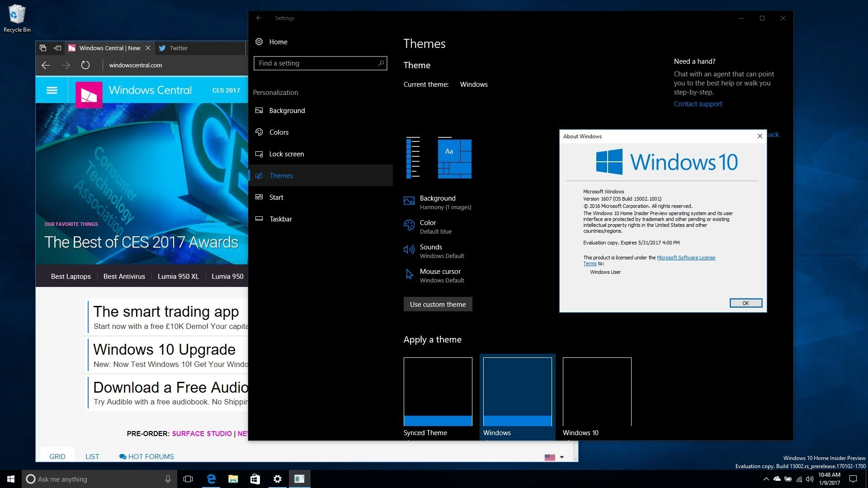Open Lock screen settings section
The width and height of the screenshot is (868, 488).
pyautogui.click(x=286, y=154)
